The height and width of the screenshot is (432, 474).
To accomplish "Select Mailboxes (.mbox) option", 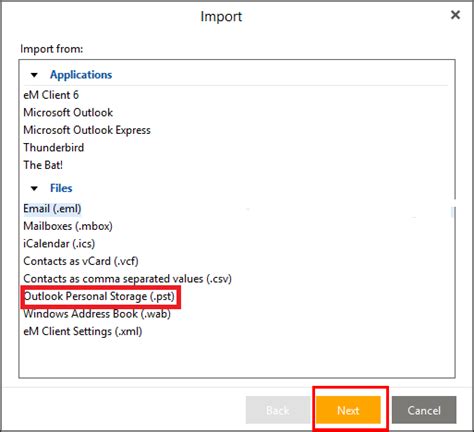I will pyautogui.click(x=68, y=226).
